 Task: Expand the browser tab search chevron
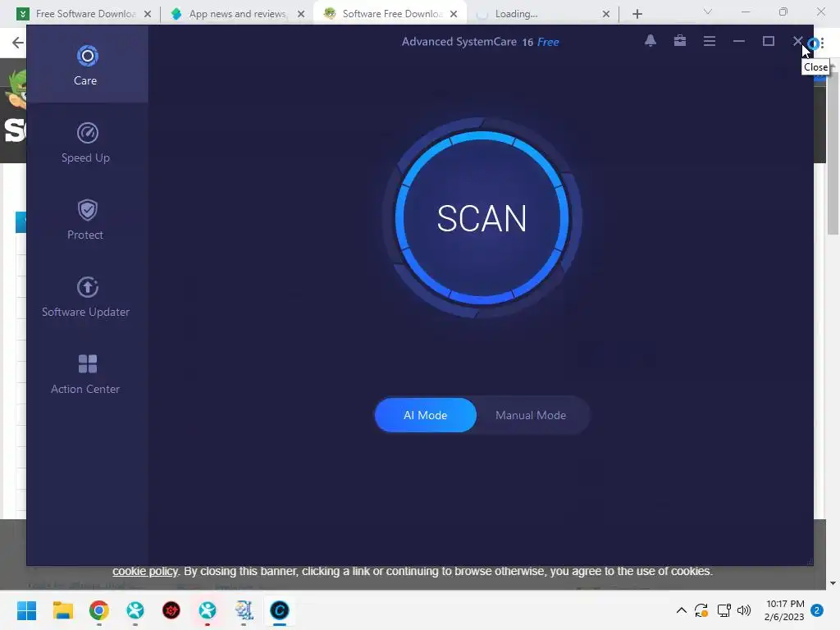(x=708, y=11)
